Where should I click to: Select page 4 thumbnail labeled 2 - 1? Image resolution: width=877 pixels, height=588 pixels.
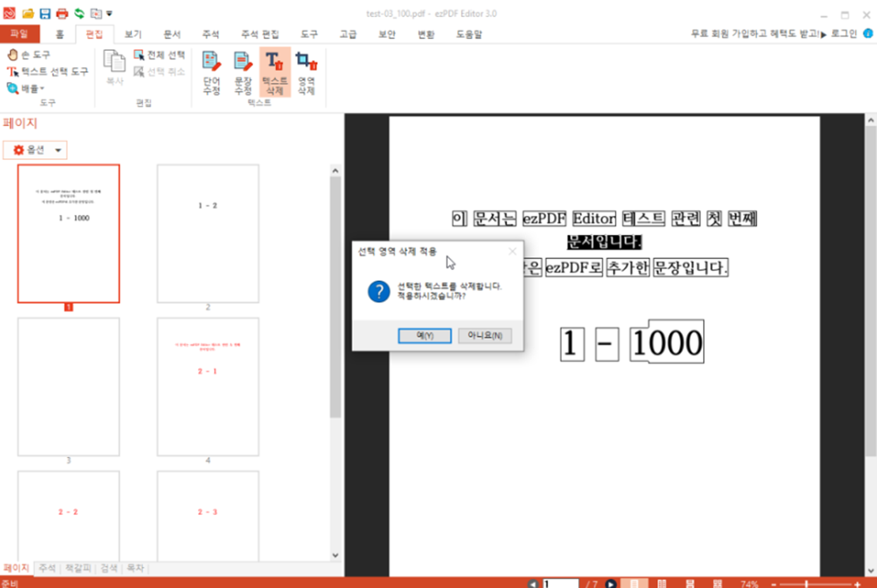pos(208,387)
